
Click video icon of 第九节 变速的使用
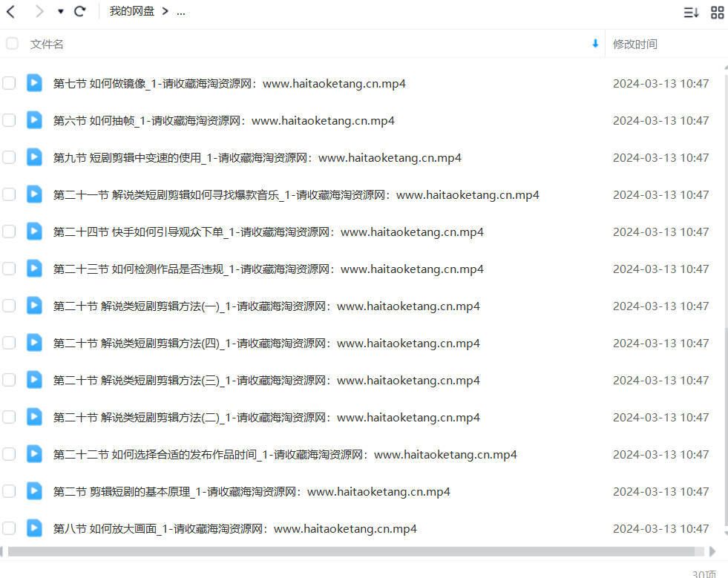[x=34, y=157]
